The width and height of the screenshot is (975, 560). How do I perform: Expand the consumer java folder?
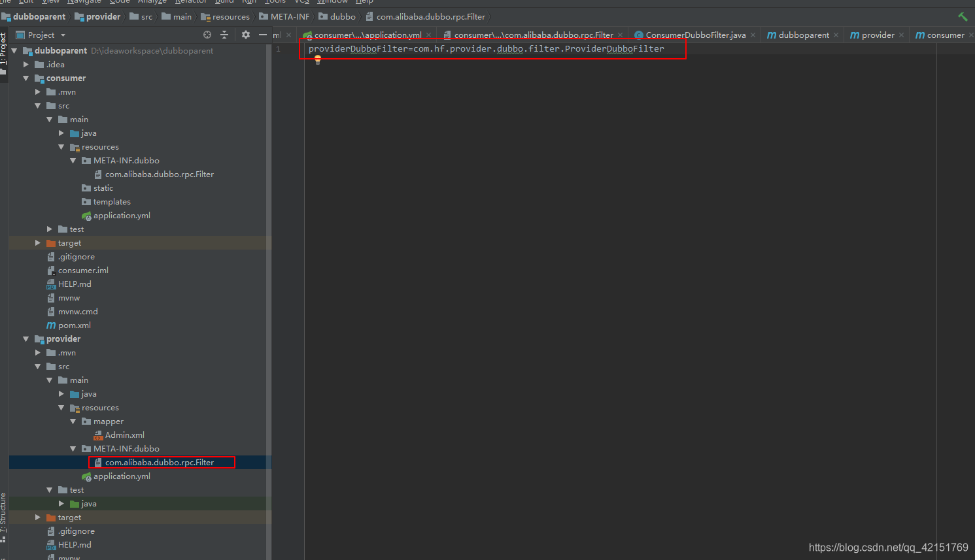(x=61, y=133)
